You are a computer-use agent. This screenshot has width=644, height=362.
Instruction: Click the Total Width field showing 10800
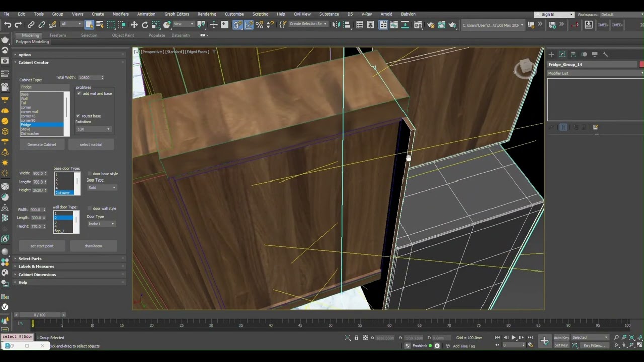91,78
